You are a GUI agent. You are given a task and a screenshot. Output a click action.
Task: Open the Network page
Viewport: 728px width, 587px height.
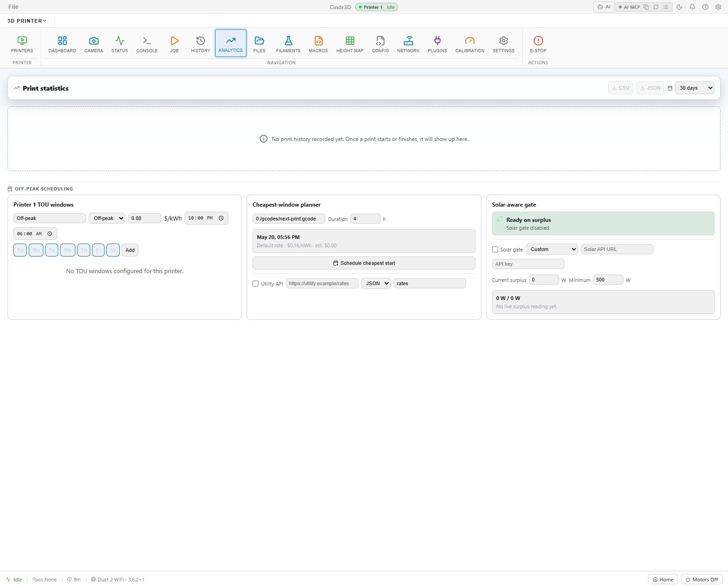click(408, 44)
